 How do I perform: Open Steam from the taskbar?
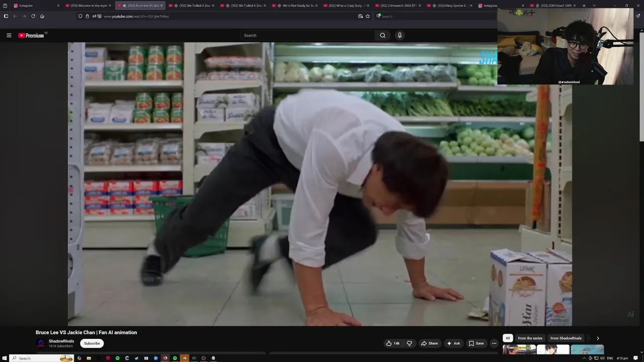click(136, 358)
